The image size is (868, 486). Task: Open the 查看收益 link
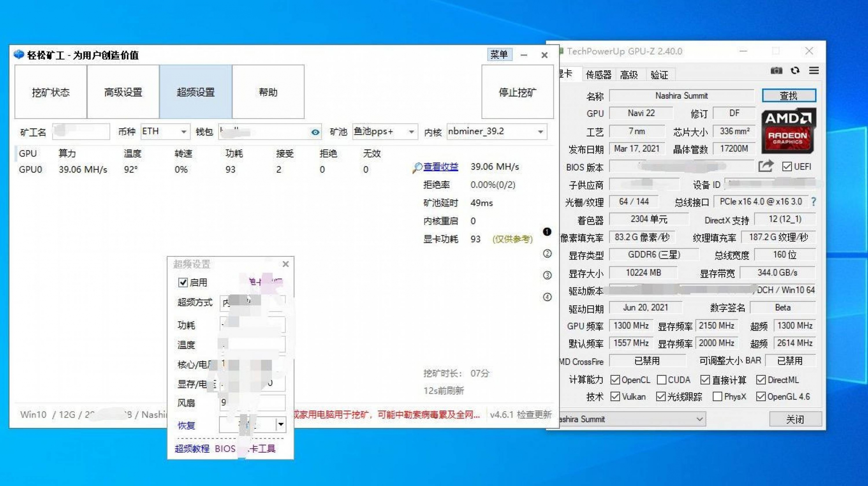(440, 167)
